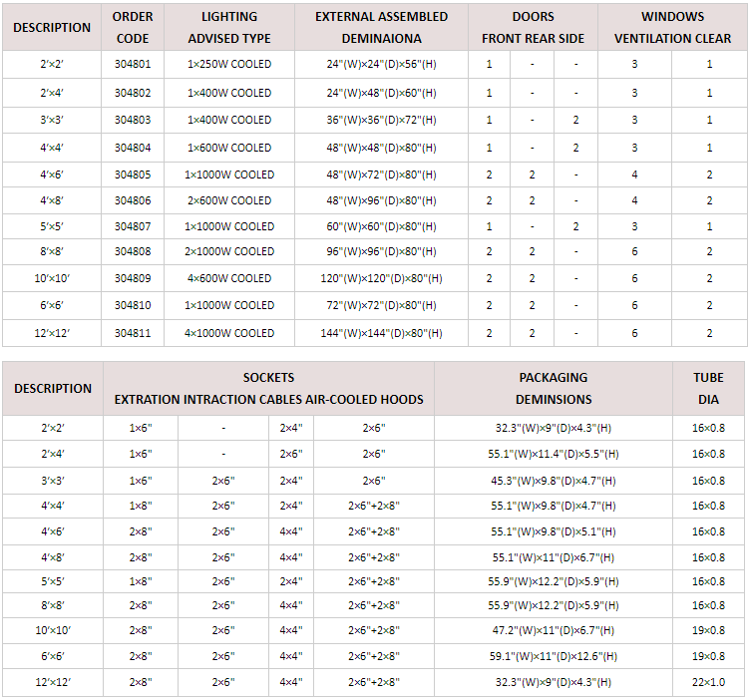Screen dimensions: 748x700
Task: Click order code 304801
Action: 132,65
